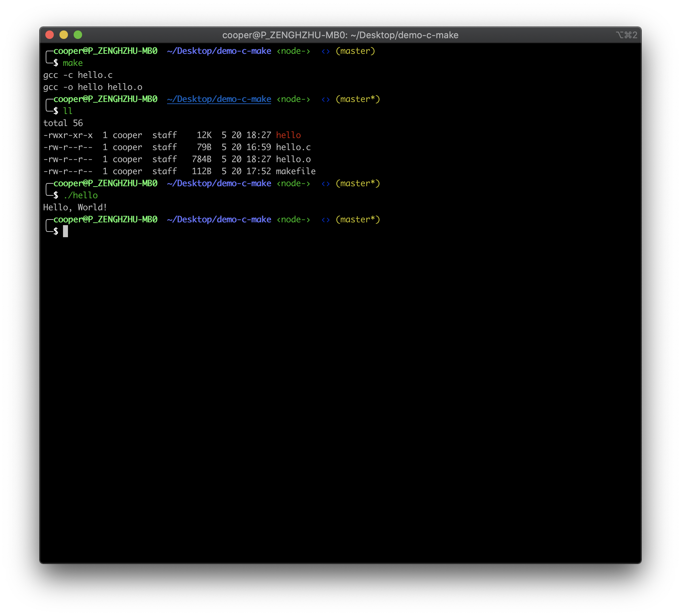Click the keyboard shortcut indicator in title bar
This screenshot has height=616, width=681.
click(626, 35)
